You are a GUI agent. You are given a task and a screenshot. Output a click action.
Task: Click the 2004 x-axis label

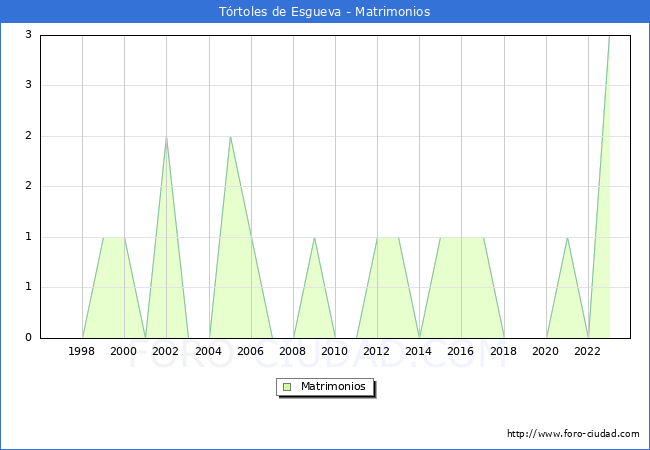point(209,351)
